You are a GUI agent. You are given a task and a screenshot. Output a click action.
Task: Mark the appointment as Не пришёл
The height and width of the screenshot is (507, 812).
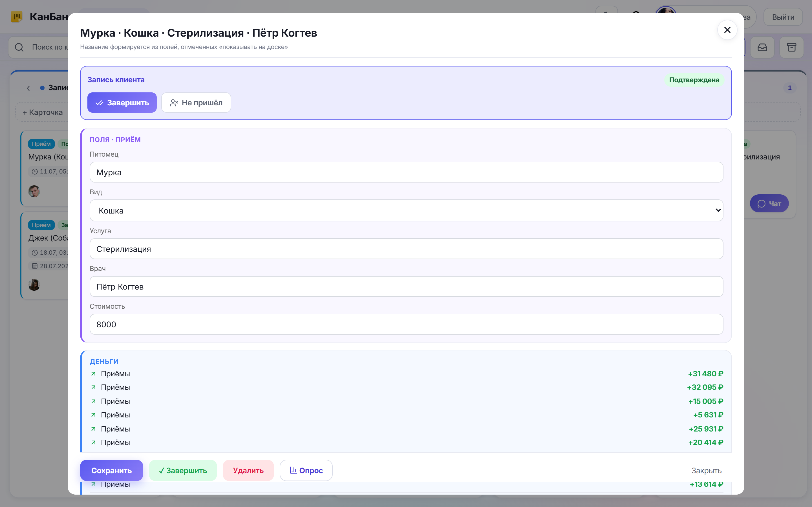pyautogui.click(x=196, y=103)
